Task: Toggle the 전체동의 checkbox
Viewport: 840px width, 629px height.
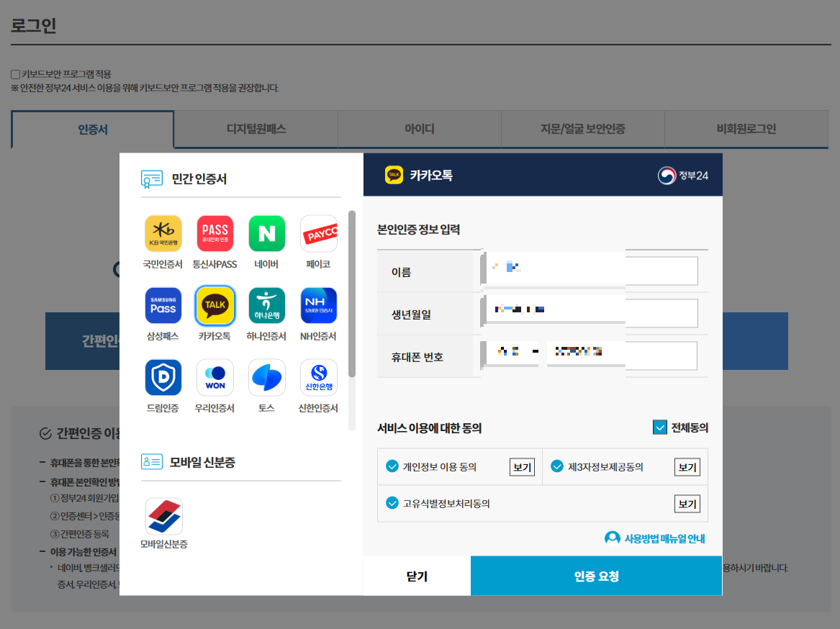Action: click(x=660, y=427)
